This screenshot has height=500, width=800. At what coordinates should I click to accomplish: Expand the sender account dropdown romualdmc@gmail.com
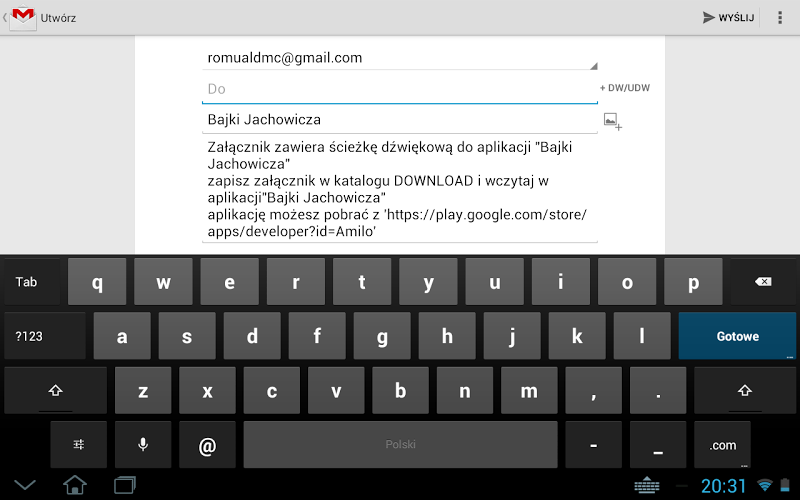point(400,58)
